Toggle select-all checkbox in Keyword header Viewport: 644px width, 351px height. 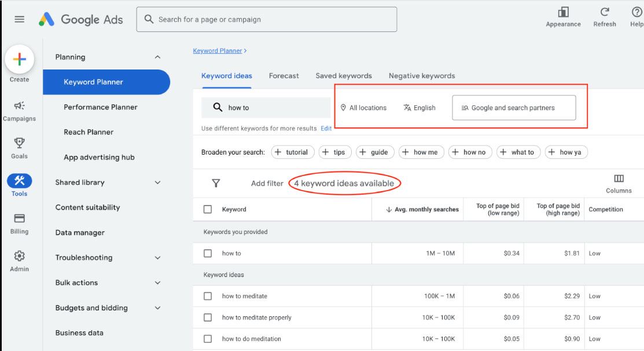[x=208, y=210]
